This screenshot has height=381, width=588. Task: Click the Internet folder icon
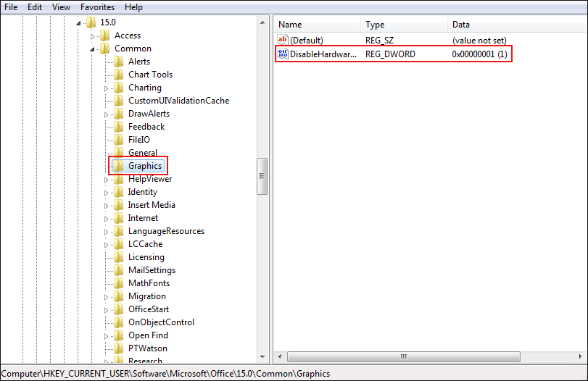(118, 218)
